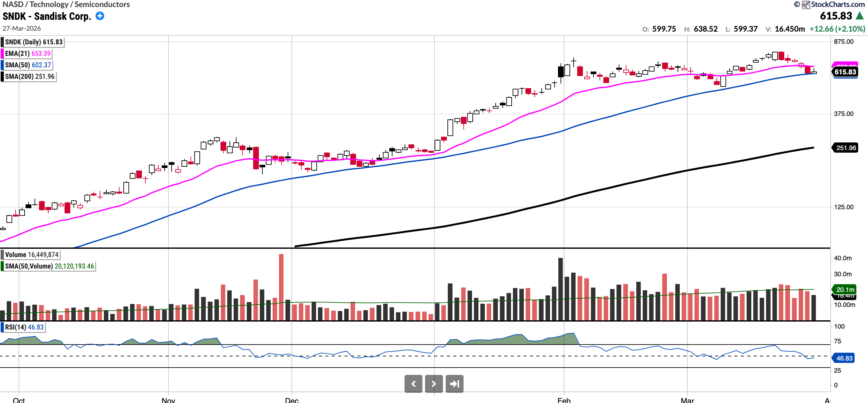This screenshot has width=868, height=403.
Task: Select the EMA(21) 653.39 legend label
Action: coord(27,54)
